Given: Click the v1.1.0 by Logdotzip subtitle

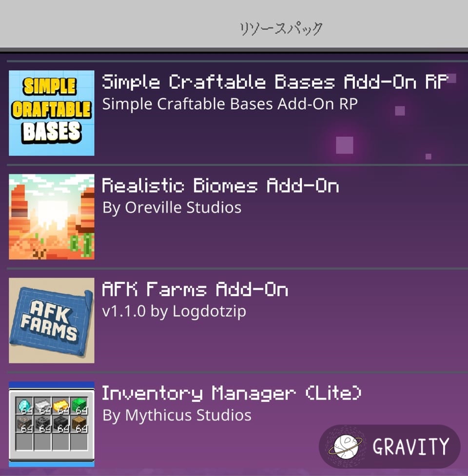Looking at the screenshot, I should tap(174, 311).
